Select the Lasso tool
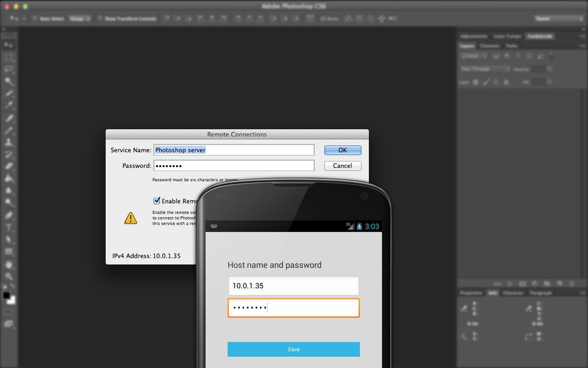 pyautogui.click(x=9, y=69)
